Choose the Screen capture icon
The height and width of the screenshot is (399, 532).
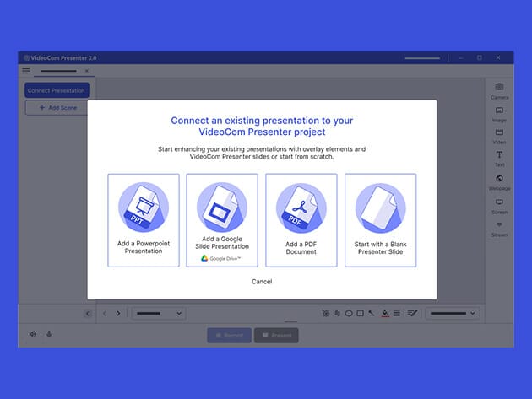pos(499,203)
